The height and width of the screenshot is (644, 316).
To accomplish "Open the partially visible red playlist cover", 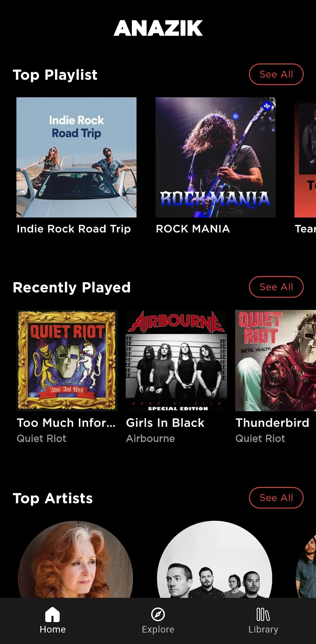I will point(305,157).
